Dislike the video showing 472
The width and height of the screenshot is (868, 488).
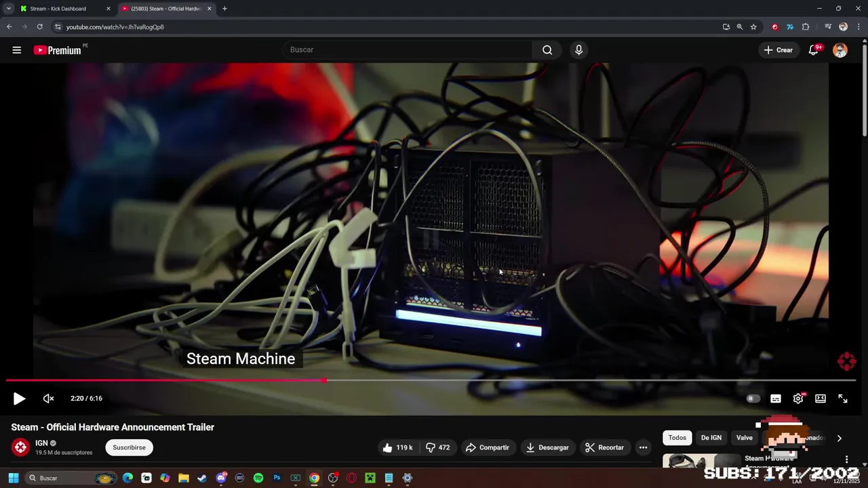(x=438, y=447)
